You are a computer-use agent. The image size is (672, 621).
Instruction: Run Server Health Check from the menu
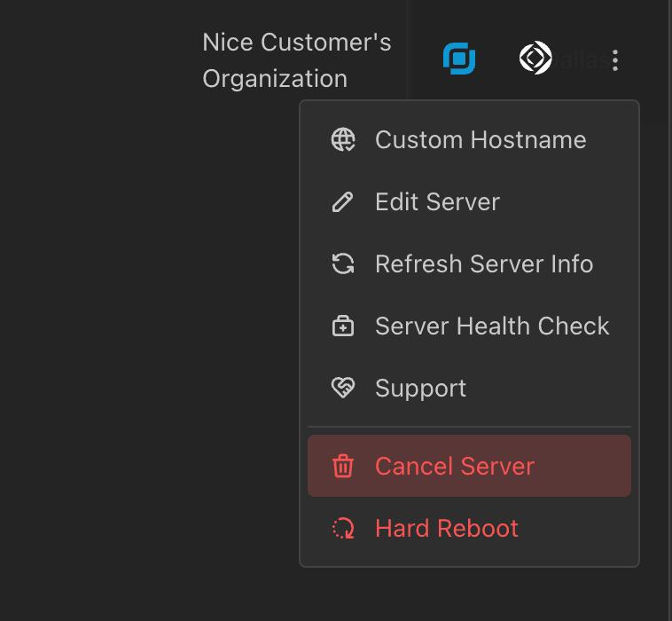pyautogui.click(x=492, y=326)
